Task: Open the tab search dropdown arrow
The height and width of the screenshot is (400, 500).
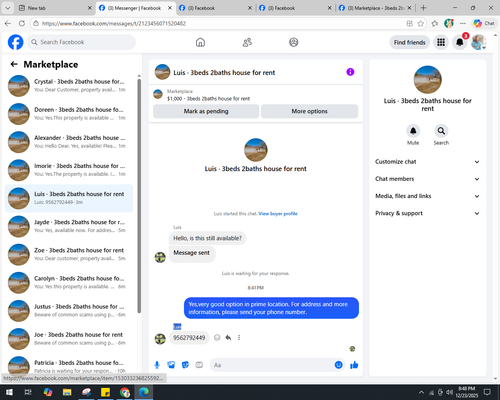Action: pyautogui.click(x=8, y=8)
